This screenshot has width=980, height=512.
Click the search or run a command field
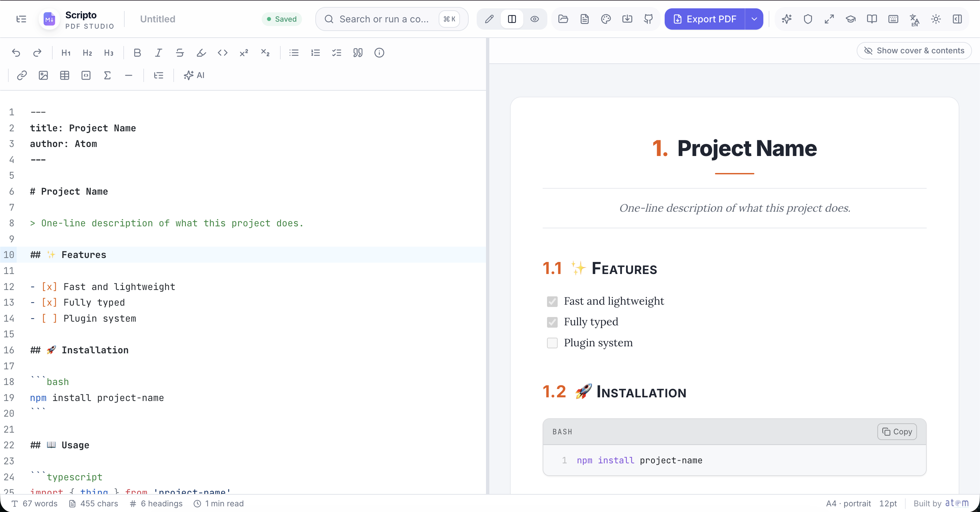click(392, 19)
